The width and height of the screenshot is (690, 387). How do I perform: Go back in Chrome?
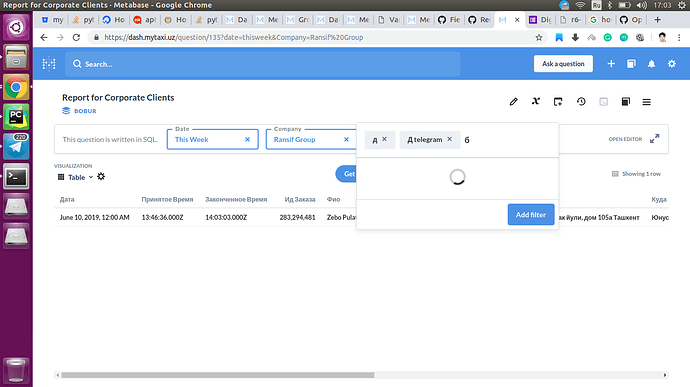44,37
